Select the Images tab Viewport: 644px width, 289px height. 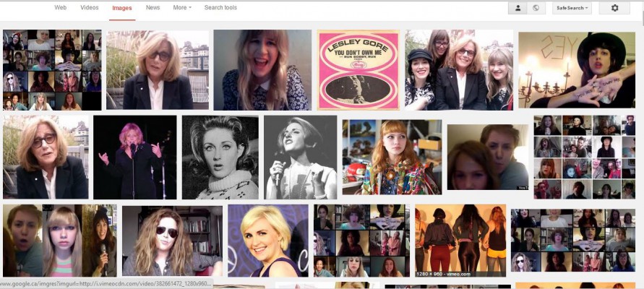pos(121,8)
